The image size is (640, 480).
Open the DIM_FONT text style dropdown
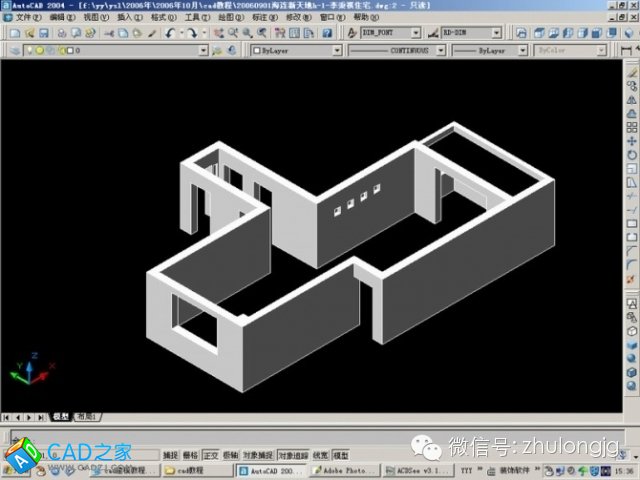point(416,33)
